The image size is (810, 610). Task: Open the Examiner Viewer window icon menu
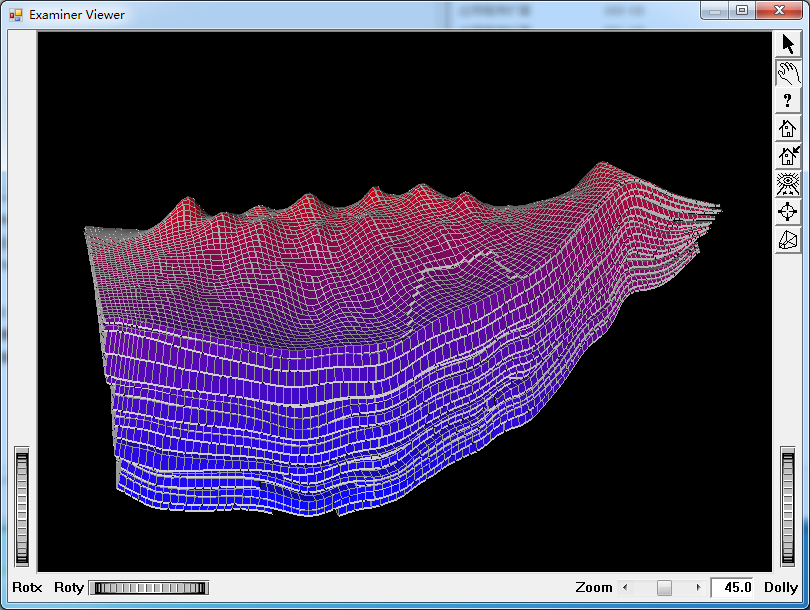15,15
